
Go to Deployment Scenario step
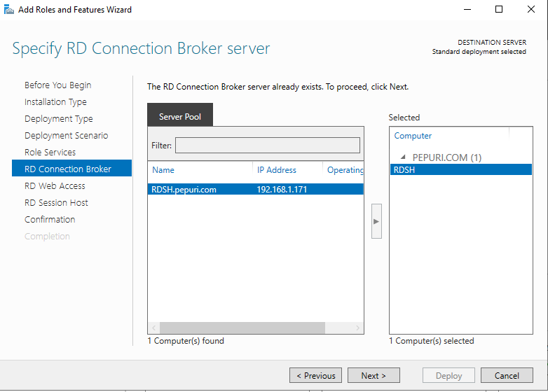point(67,135)
